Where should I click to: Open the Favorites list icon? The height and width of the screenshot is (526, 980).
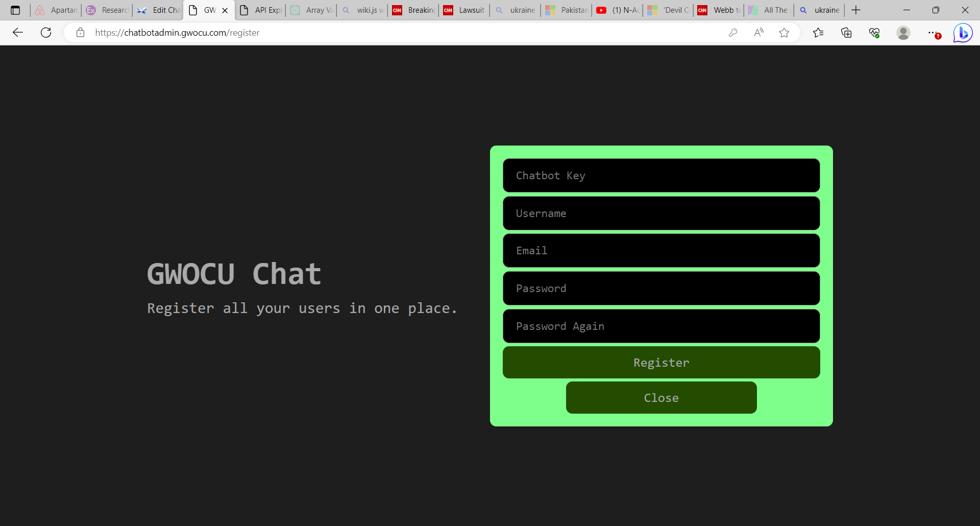pos(818,33)
